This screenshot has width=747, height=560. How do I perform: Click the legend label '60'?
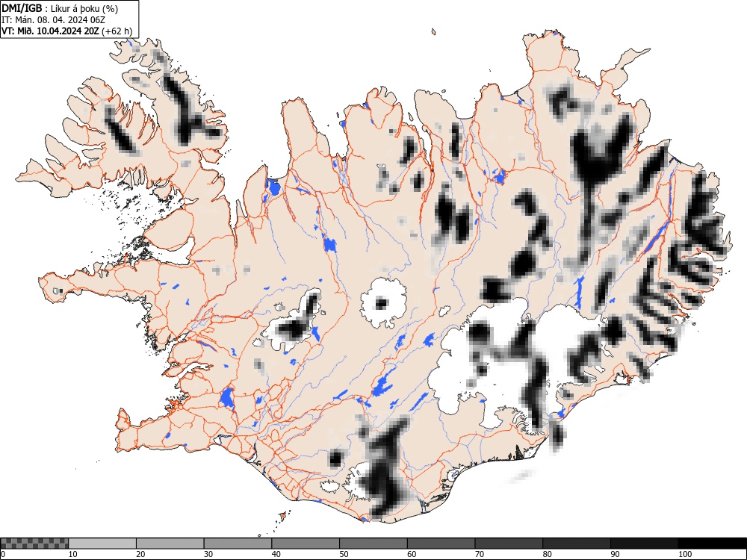click(412, 554)
